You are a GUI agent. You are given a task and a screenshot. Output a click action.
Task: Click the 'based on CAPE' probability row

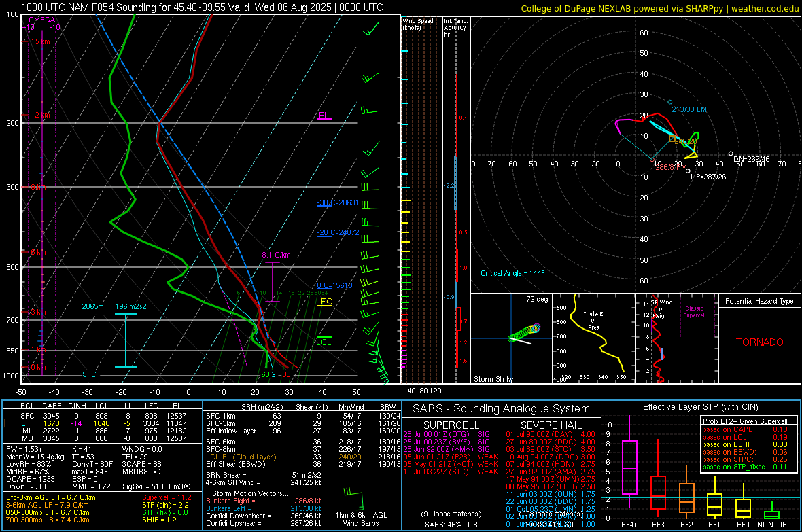[x=745, y=429]
